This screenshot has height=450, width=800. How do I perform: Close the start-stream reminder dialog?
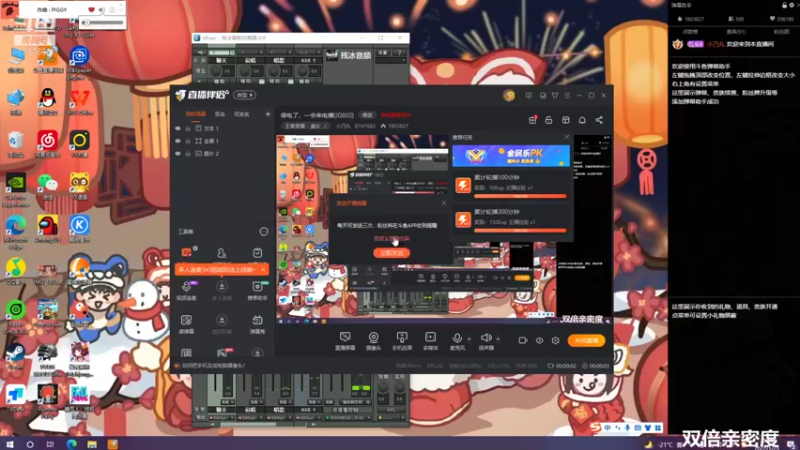pyautogui.click(x=444, y=203)
